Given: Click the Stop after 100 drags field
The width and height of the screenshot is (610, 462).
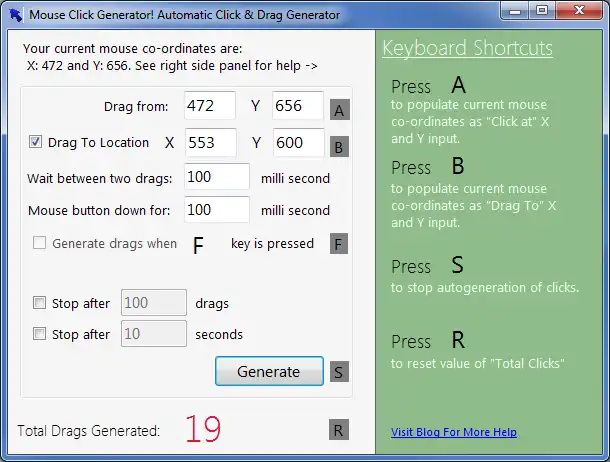Looking at the screenshot, I should (154, 303).
